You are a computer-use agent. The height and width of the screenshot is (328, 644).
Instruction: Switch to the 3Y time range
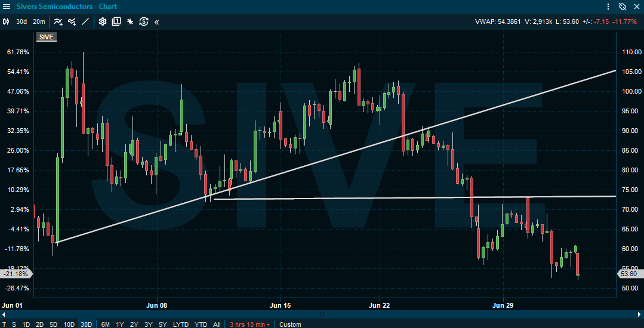148,324
